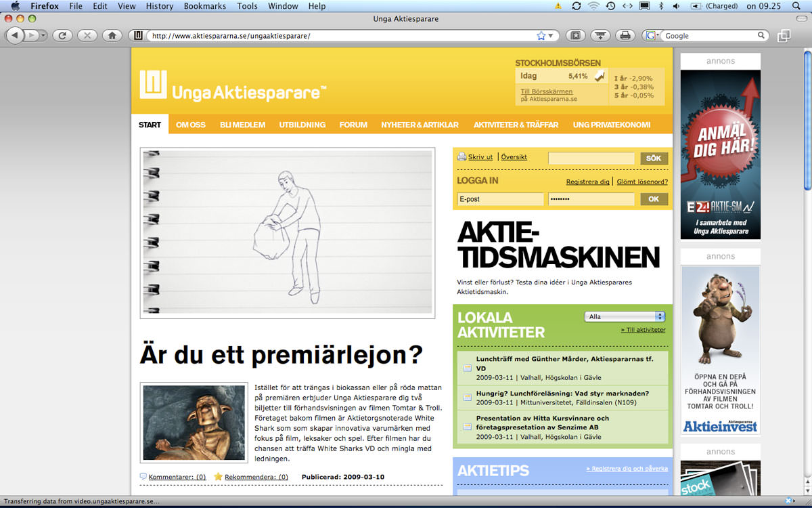Screen dimensions: 812x508
Task: Click the login OK button
Action: point(654,199)
